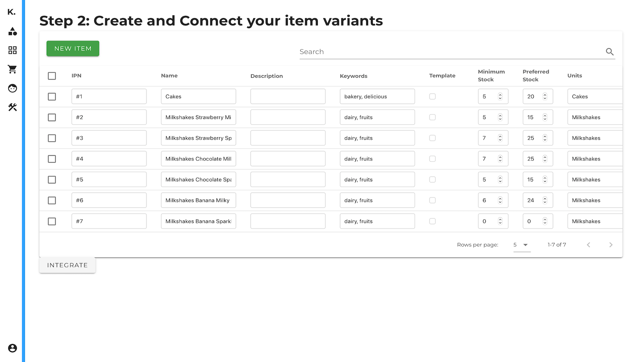Image resolution: width=644 pixels, height=362 pixels.
Task: Edit the Keywords field for the Cakes row
Action: point(377,96)
